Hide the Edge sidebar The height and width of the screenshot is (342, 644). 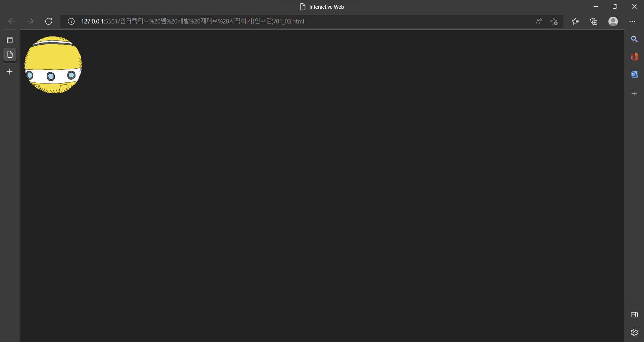click(x=634, y=315)
